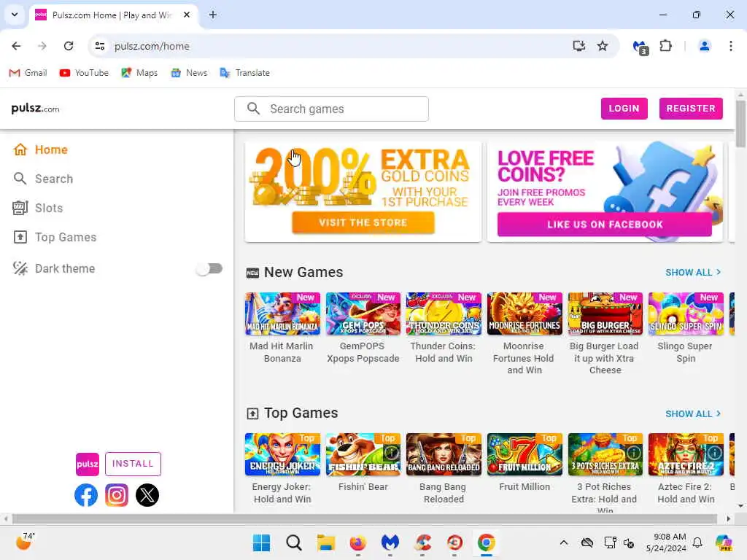Click the Home house icon in sidebar
The width and height of the screenshot is (747, 560).
click(20, 149)
